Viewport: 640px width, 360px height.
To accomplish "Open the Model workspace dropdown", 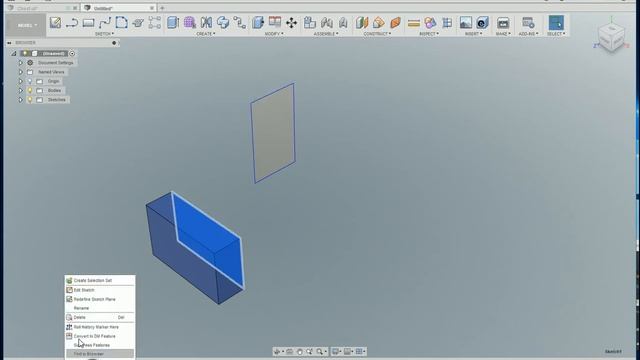I will tap(26, 25).
